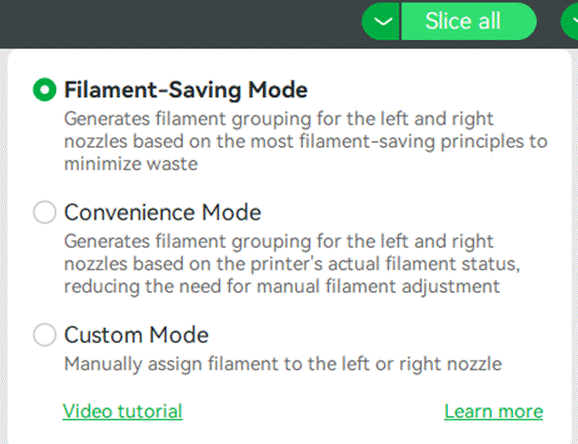Choose the Custom Mode radio button
Viewport: 578px width, 444px height.
click(45, 334)
